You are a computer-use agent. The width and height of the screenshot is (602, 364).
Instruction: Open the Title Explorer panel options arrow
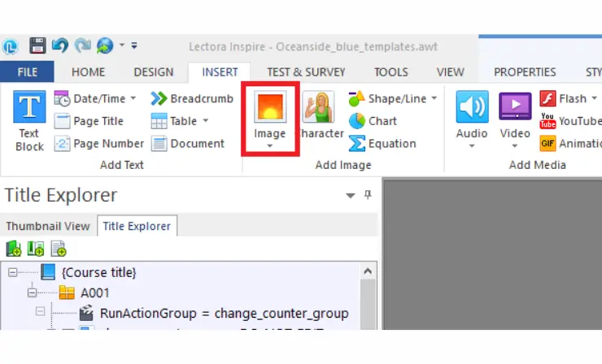[350, 196]
